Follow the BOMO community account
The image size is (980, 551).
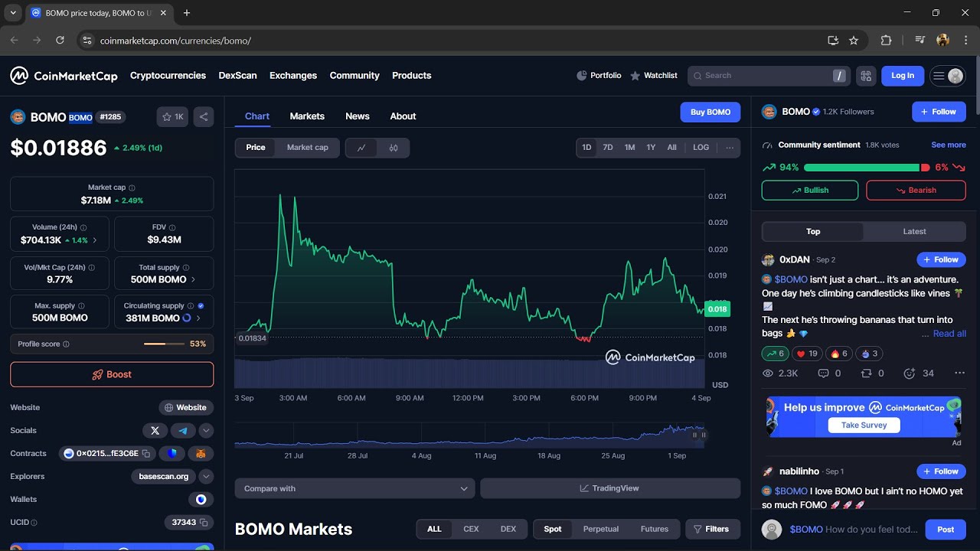(x=939, y=112)
